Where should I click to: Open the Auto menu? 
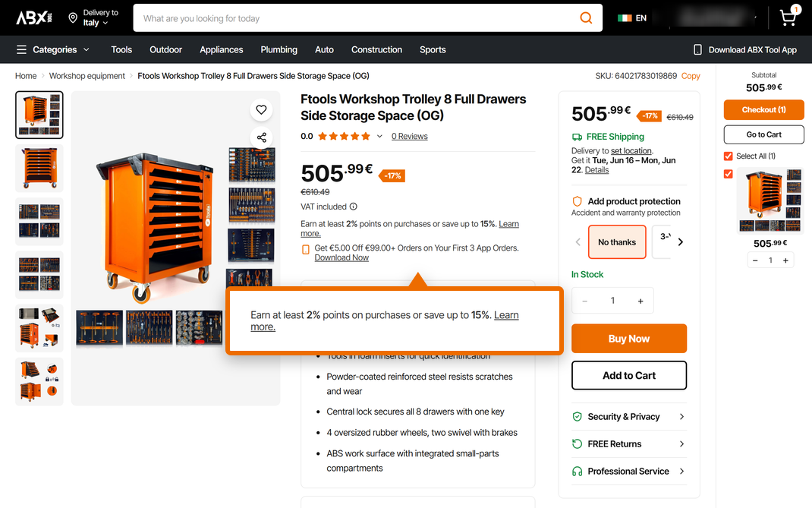tap(324, 50)
